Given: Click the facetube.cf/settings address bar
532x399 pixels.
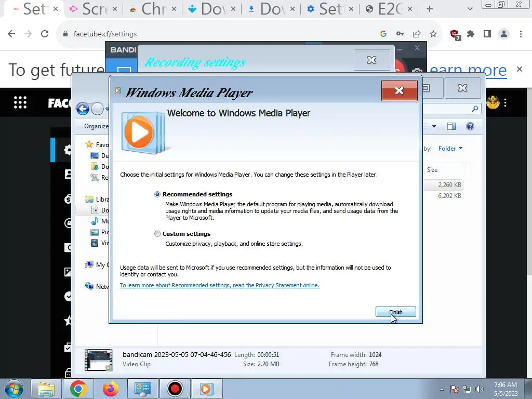Looking at the screenshot, I should (105, 34).
